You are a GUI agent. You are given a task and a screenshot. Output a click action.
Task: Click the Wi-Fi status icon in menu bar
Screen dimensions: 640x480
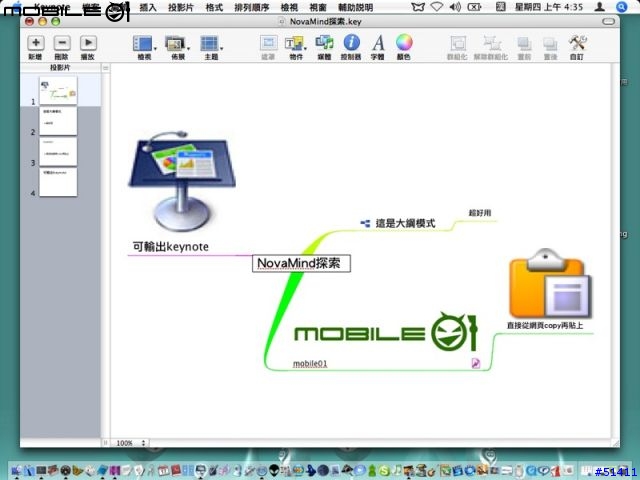(437, 7)
